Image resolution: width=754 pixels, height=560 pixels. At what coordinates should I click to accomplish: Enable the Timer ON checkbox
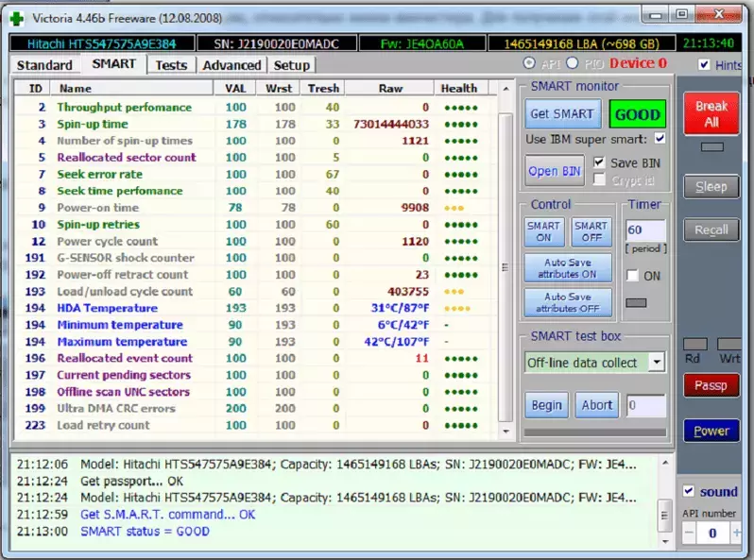[x=632, y=276]
